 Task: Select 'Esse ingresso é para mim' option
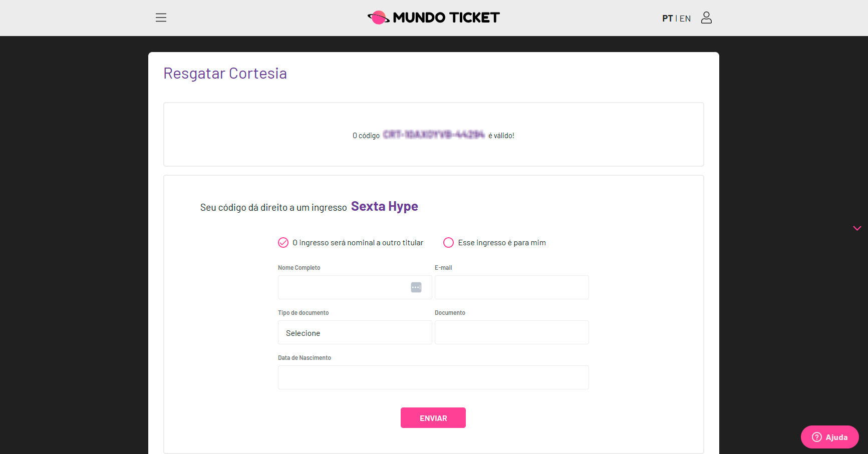[x=449, y=243]
